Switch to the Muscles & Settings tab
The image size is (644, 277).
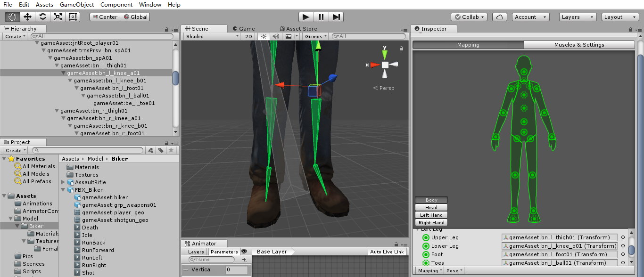[x=579, y=45]
